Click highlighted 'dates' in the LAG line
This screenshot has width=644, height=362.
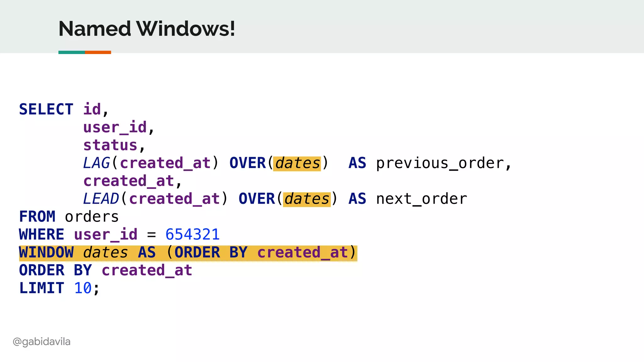click(x=297, y=163)
